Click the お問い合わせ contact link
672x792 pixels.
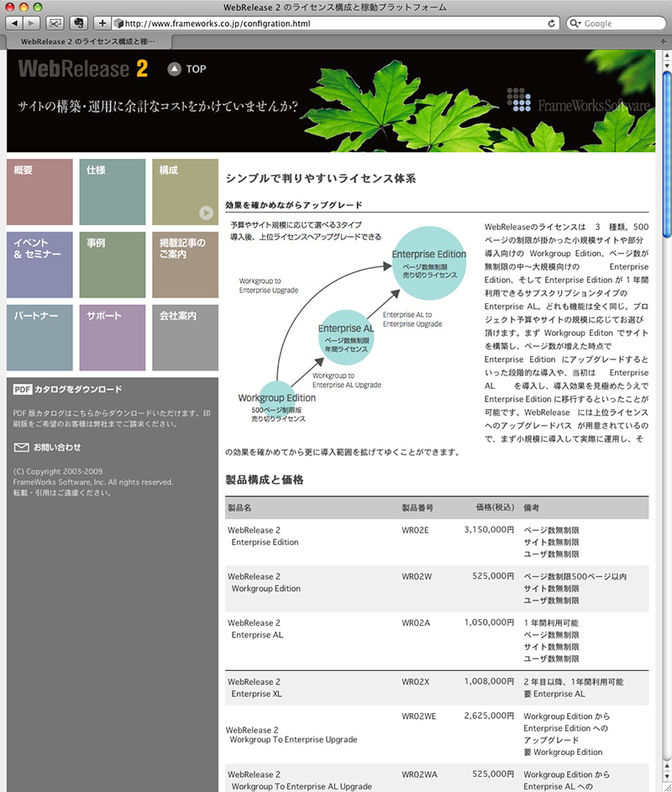[57, 448]
